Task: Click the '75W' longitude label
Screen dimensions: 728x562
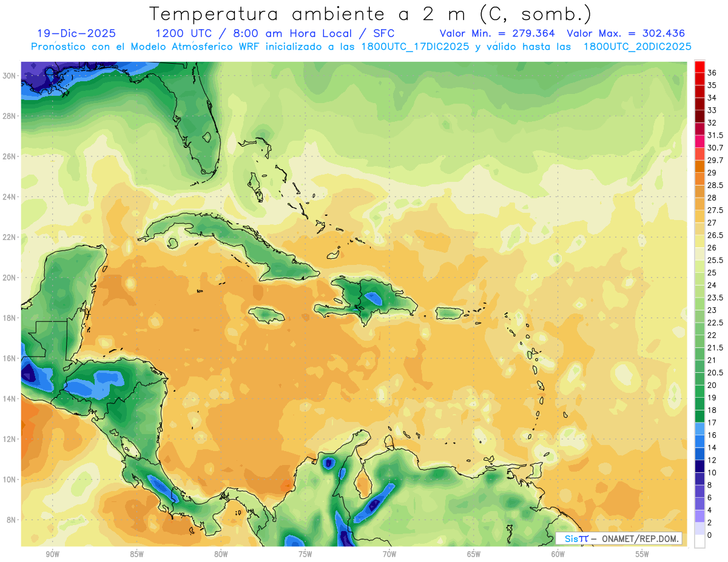Action: click(x=305, y=554)
